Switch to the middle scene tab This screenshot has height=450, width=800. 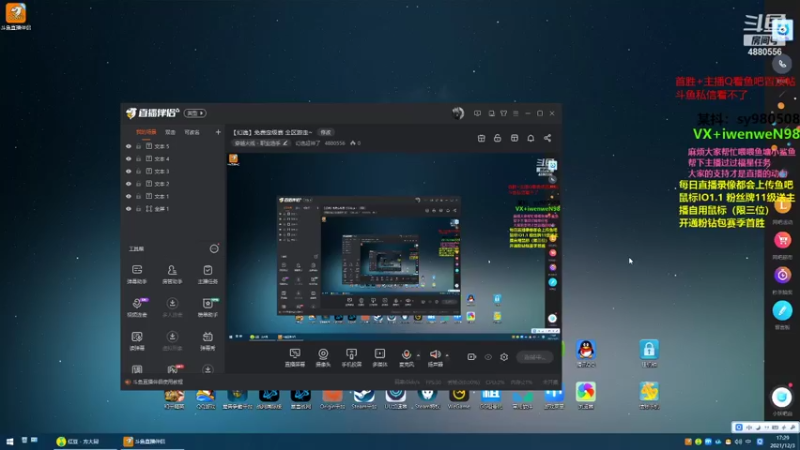170,133
